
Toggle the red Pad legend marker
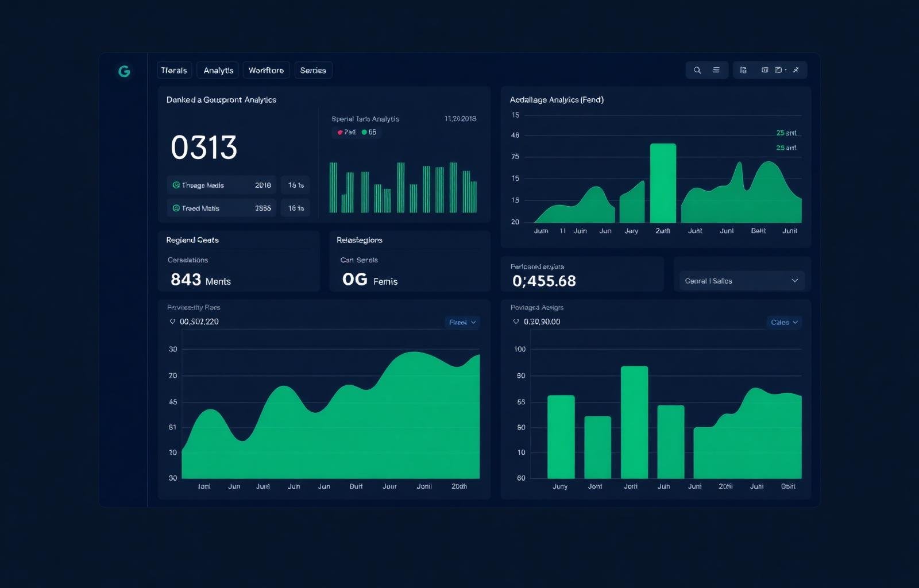click(x=340, y=132)
